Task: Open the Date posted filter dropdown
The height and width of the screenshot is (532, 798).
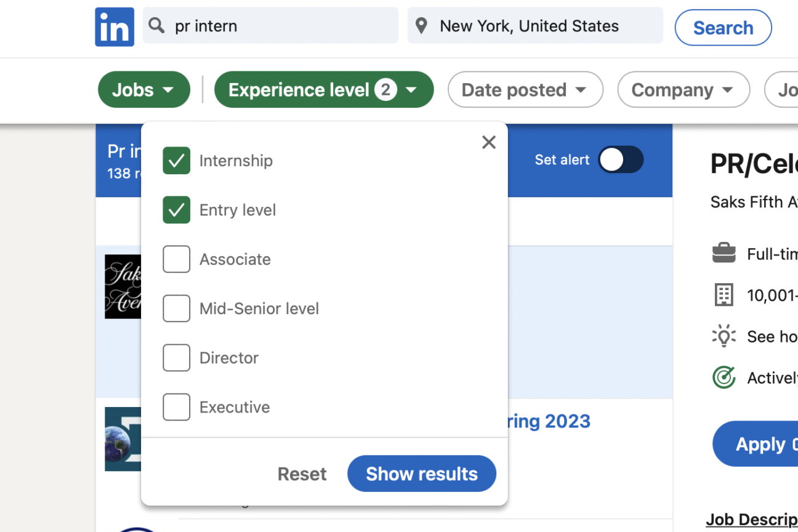Action: pos(525,90)
